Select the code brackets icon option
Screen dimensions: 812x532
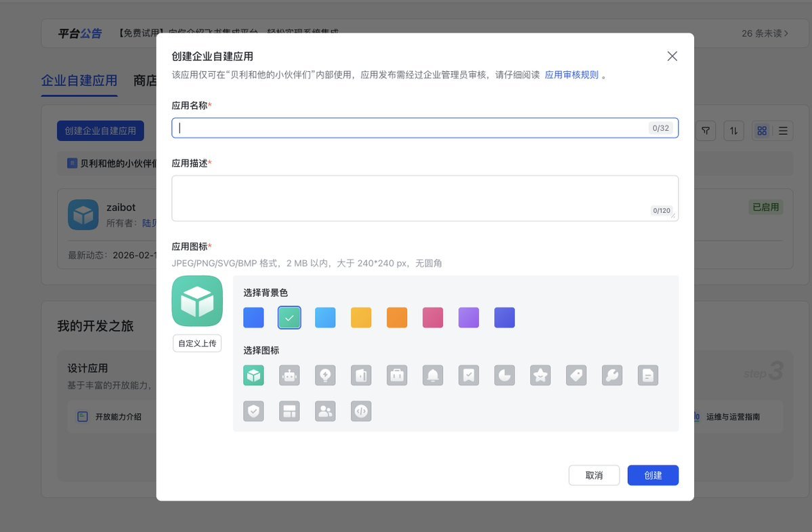[x=361, y=411]
